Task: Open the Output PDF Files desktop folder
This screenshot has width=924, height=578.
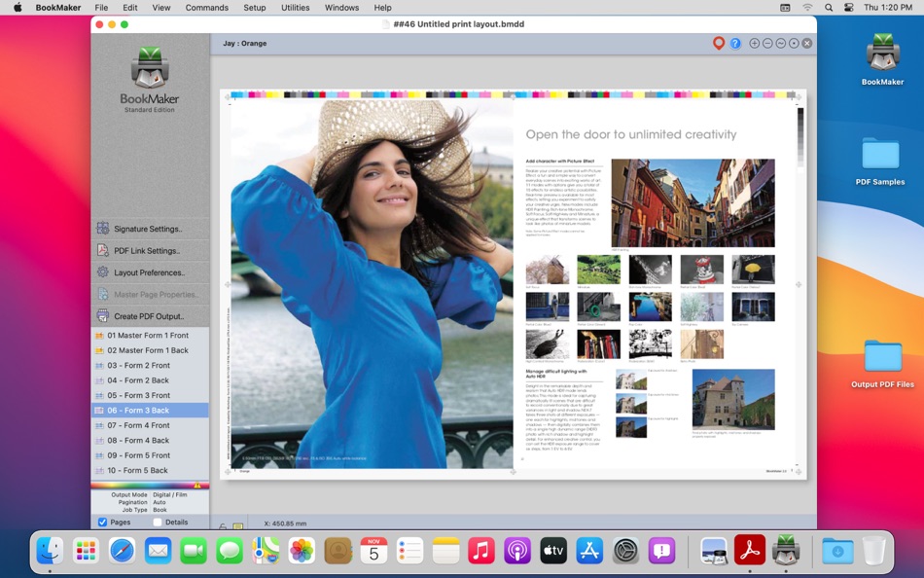Action: click(x=882, y=357)
